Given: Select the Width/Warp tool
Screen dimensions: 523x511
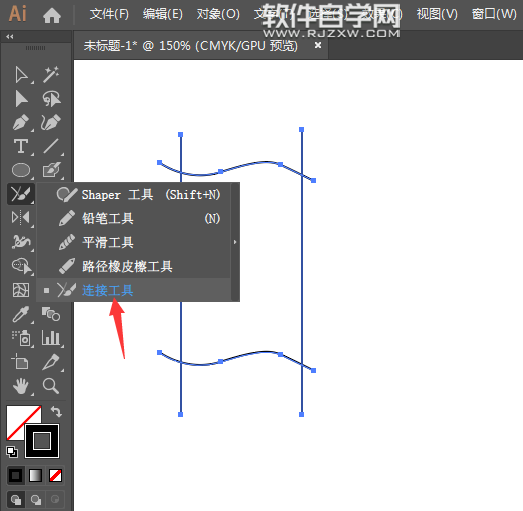Looking at the screenshot, I should click(x=21, y=241).
